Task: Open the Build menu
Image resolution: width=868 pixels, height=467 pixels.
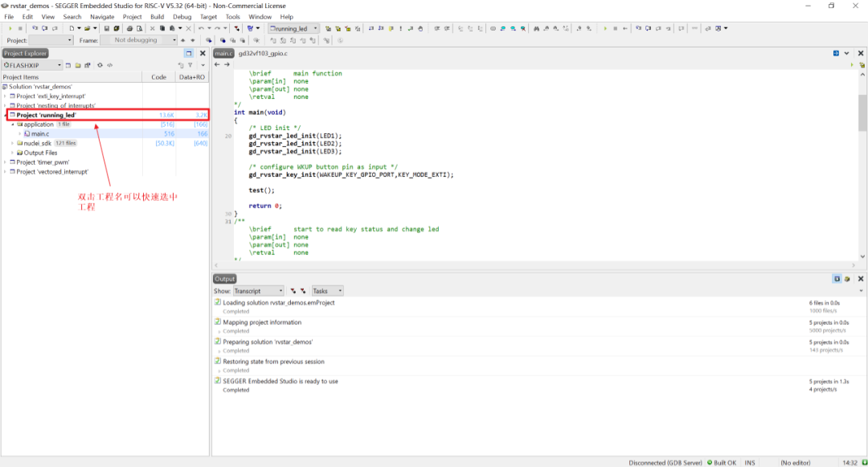Action: tap(158, 17)
